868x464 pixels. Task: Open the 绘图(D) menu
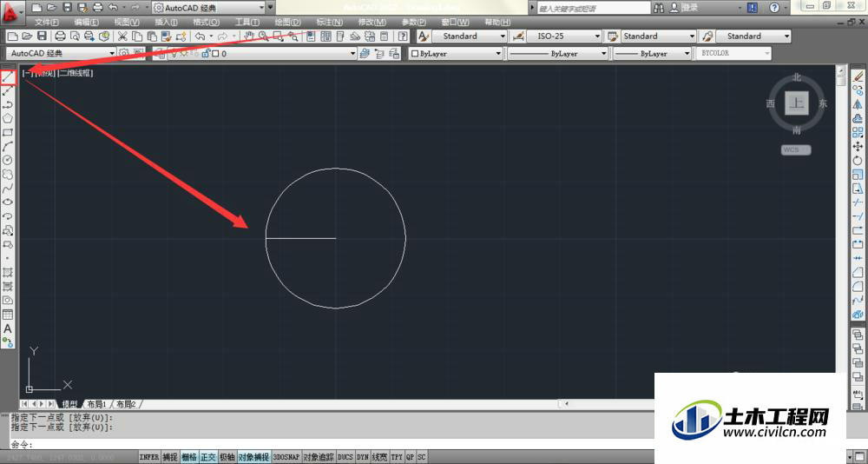288,23
